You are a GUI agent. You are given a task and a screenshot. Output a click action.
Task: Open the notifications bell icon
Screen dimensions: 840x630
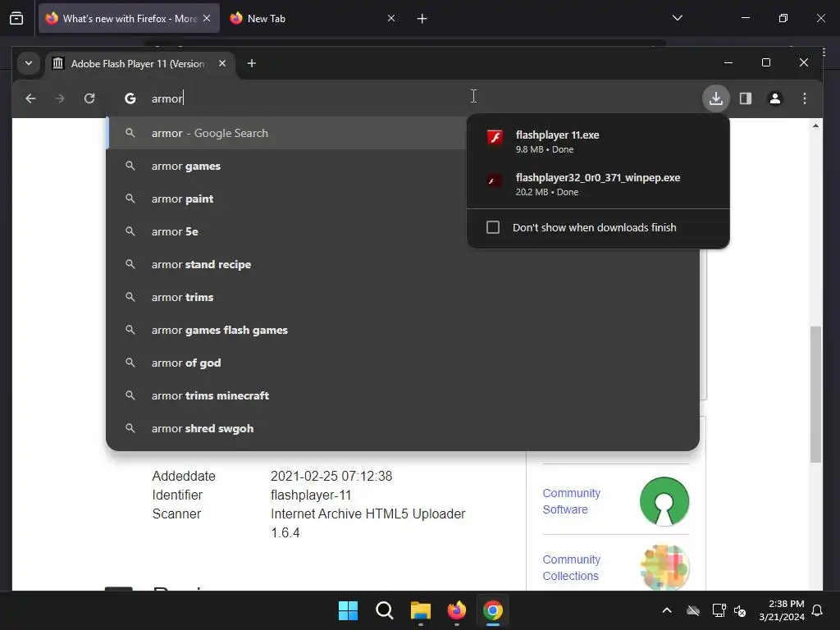pyautogui.click(x=818, y=610)
